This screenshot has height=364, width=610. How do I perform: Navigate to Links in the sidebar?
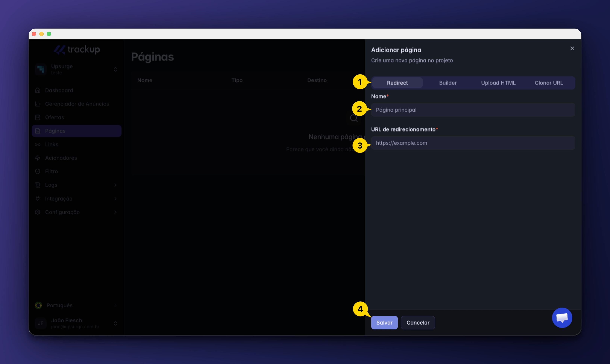coord(77,144)
